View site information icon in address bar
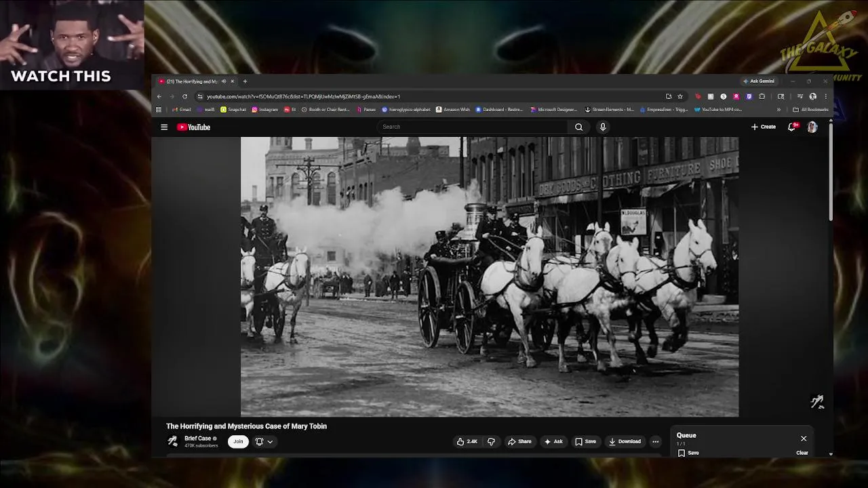 (x=199, y=96)
